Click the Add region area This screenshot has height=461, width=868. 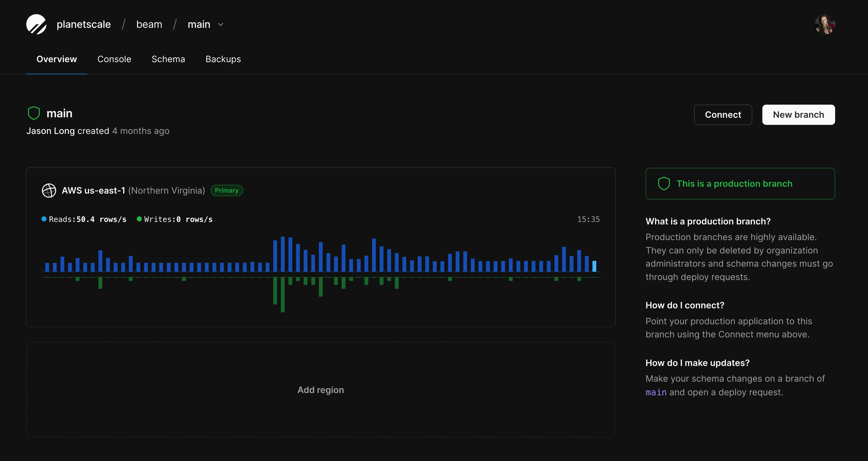[321, 390]
